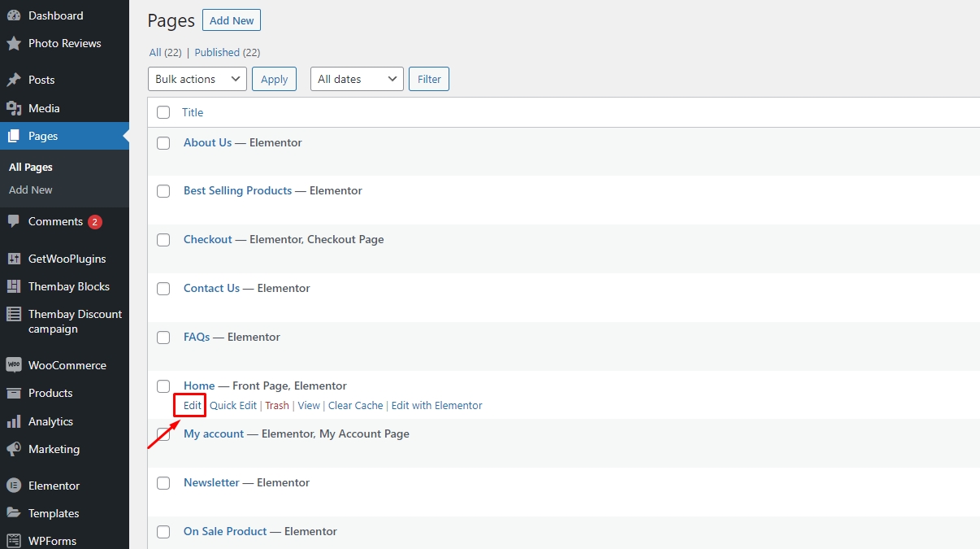Open the Add New submenu item
Image resolution: width=980 pixels, height=549 pixels.
(x=31, y=190)
